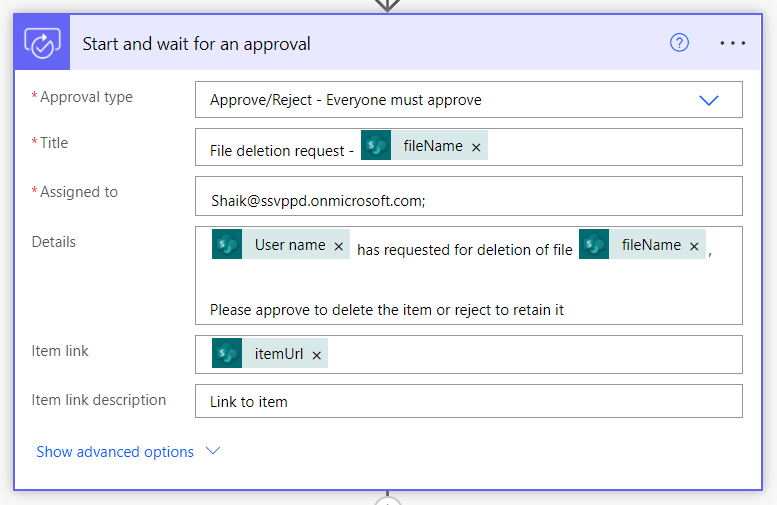Click SharePoint icon of User name token
This screenshot has width=777, height=505.
pyautogui.click(x=227, y=244)
